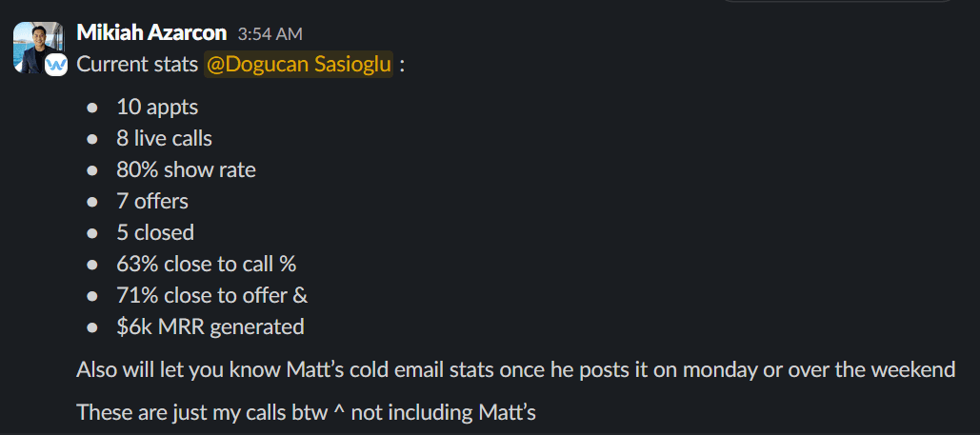Click the bullet dot before "10 appts"
980x435 pixels.
pyautogui.click(x=92, y=108)
